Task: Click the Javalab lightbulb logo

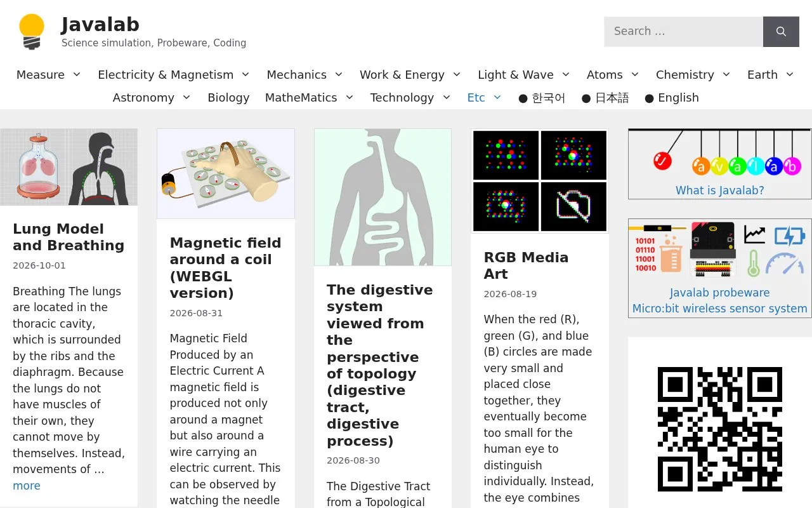Action: pyautogui.click(x=31, y=32)
